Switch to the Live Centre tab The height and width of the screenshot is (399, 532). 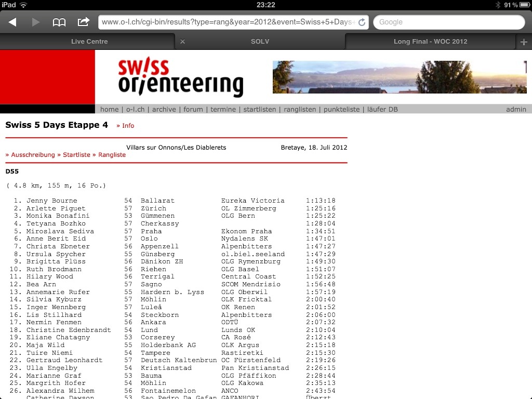click(x=89, y=42)
